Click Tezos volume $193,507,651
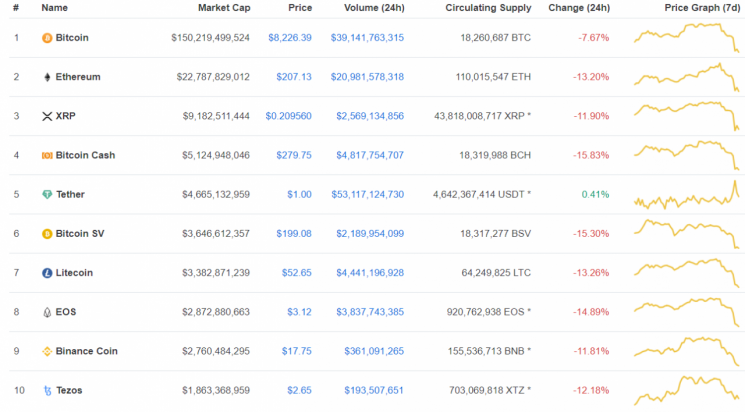Viewport: 745px width, 412px height. click(374, 391)
